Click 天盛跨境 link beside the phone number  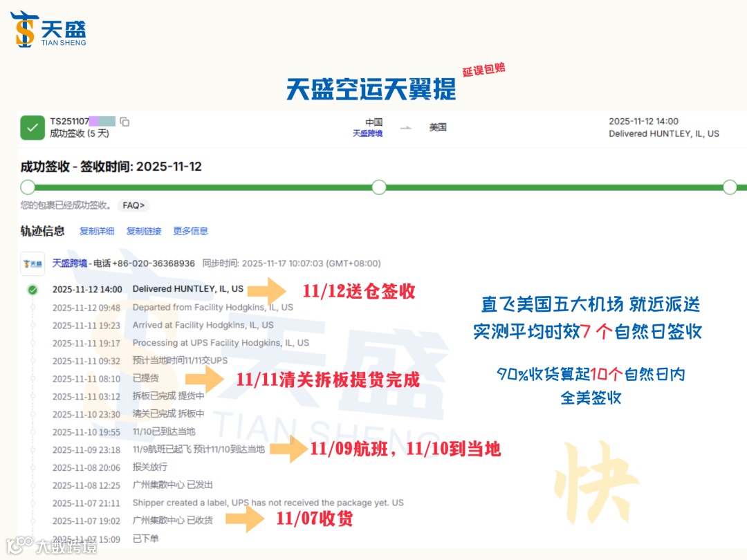(70, 263)
